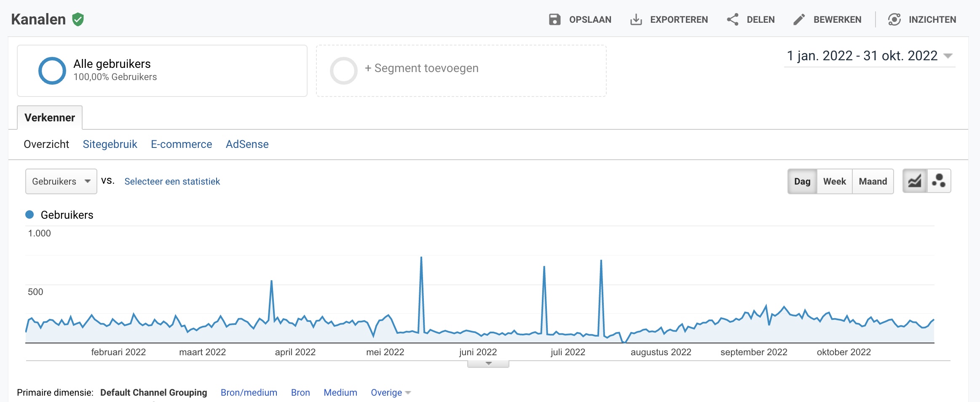The width and height of the screenshot is (980, 402).
Task: Click the DELEN label
Action: (x=760, y=19)
